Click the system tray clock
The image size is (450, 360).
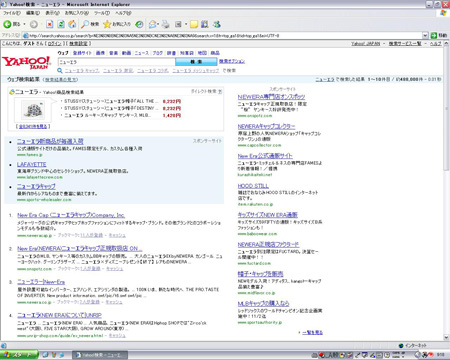pos(441,355)
